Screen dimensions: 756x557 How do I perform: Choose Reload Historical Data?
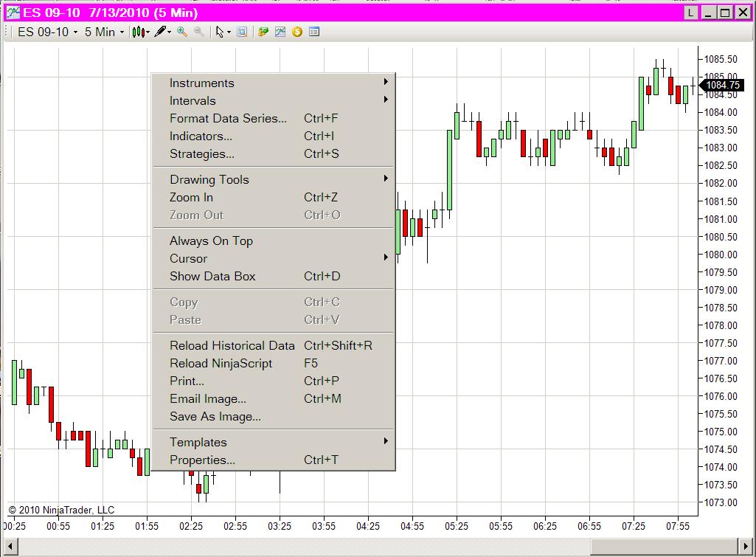tap(274, 345)
